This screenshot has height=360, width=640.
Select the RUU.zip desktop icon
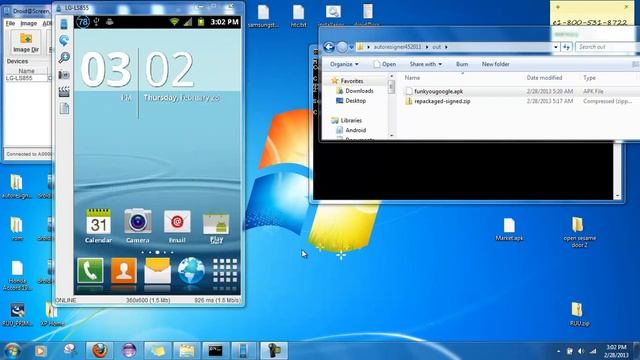[579, 314]
